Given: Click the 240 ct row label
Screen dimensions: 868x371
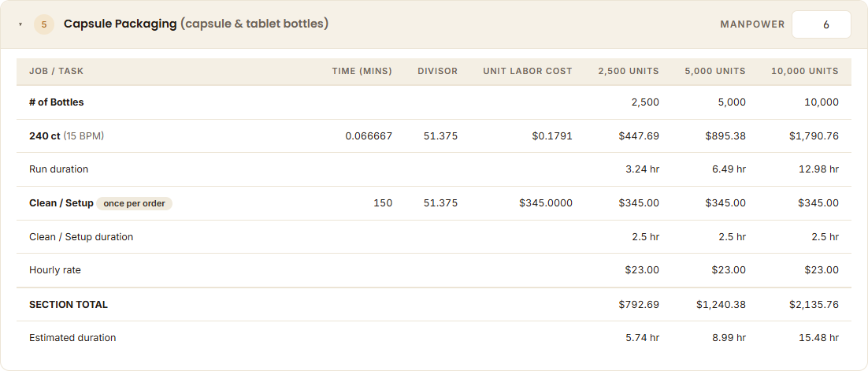Looking at the screenshot, I should (x=66, y=135).
